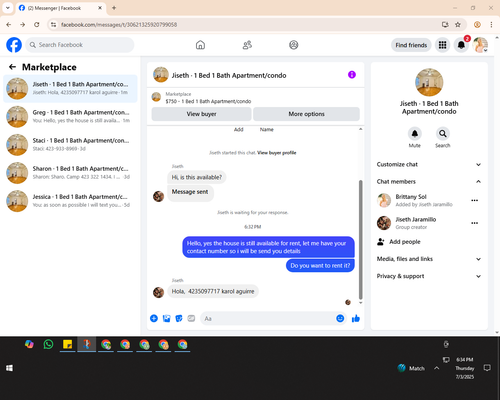Click the Aa message input field

point(273,318)
